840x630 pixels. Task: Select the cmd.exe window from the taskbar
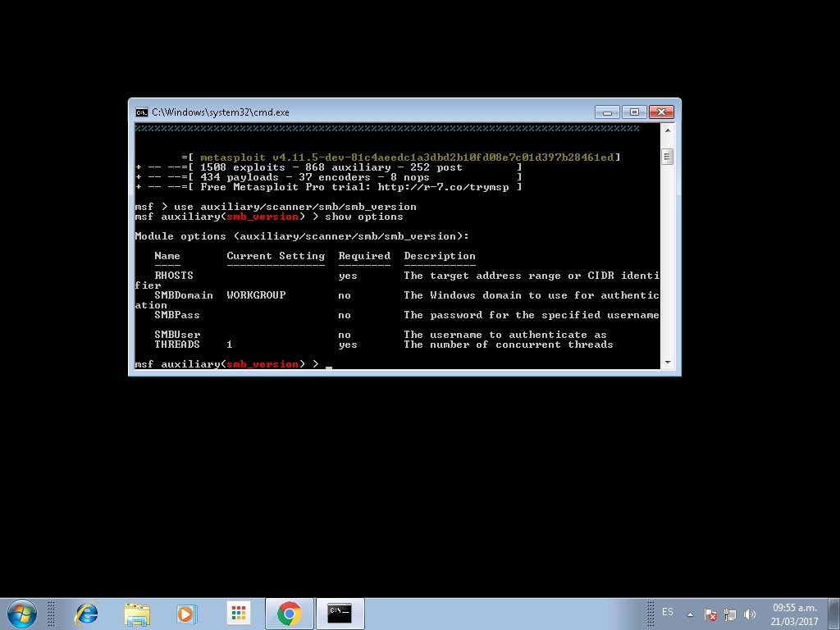tap(340, 613)
